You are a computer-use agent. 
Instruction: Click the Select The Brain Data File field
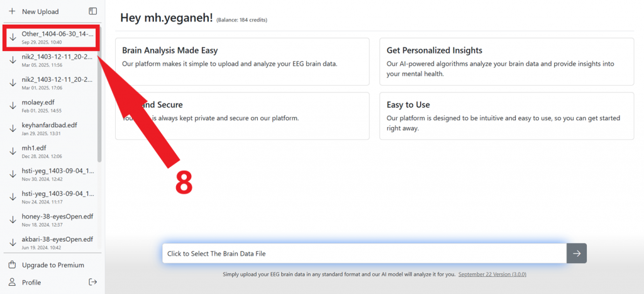pyautogui.click(x=364, y=254)
